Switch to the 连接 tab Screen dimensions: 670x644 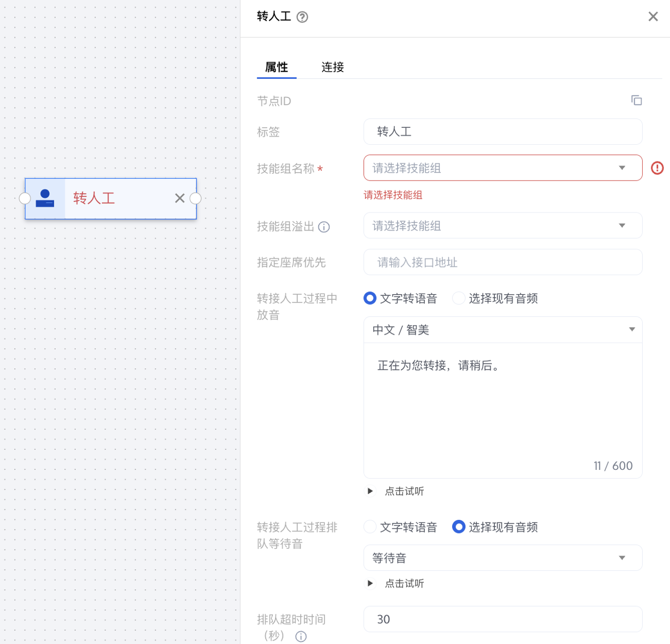click(x=332, y=67)
